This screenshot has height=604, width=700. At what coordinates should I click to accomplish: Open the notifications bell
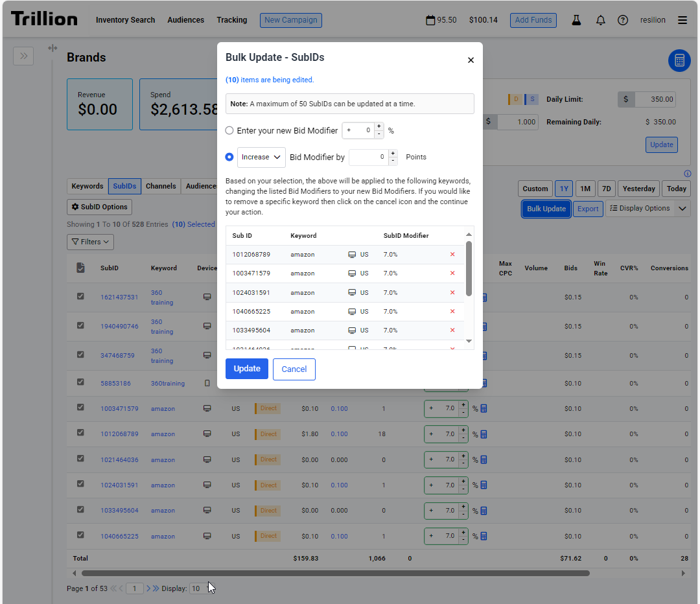[600, 20]
